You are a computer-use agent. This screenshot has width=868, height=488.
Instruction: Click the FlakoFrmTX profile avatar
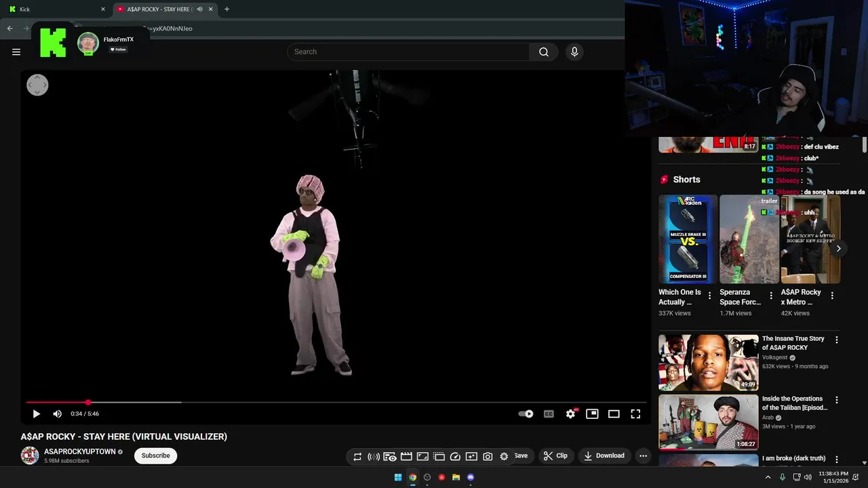pyautogui.click(x=88, y=43)
